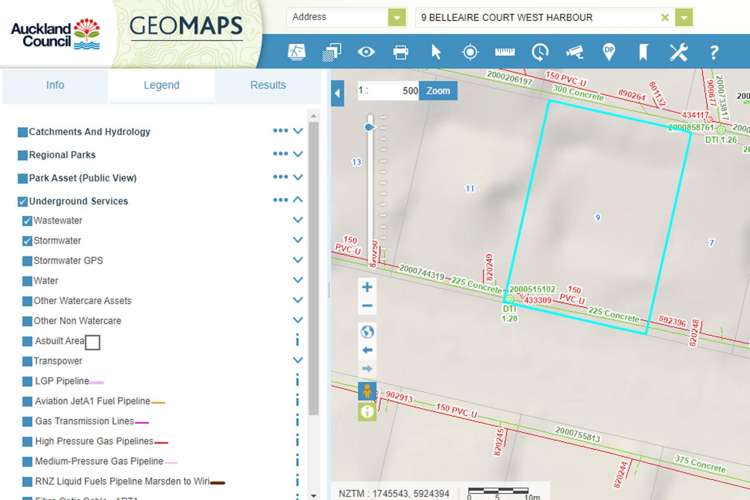Image resolution: width=750 pixels, height=500 pixels.
Task: Clear the address search text
Action: [x=665, y=18]
